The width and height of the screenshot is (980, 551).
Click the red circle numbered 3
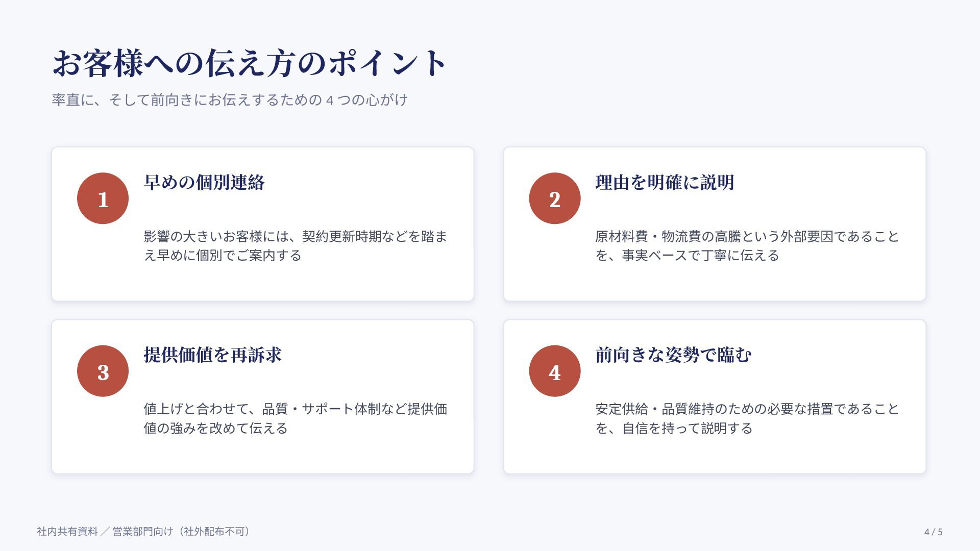tap(103, 371)
